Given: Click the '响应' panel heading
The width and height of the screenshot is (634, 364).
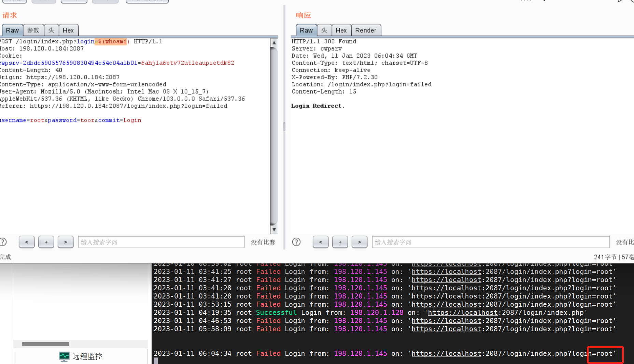Looking at the screenshot, I should (304, 15).
